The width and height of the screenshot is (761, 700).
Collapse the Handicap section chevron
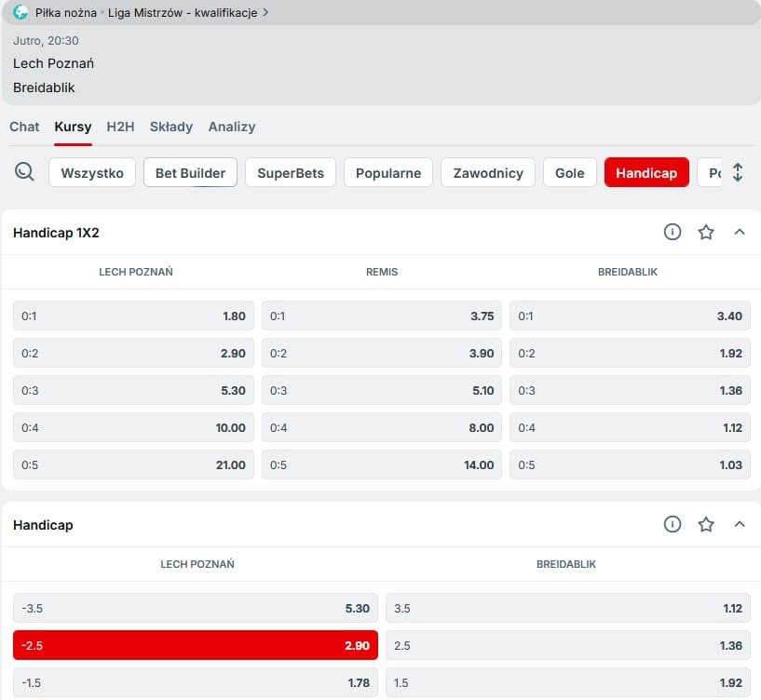(x=740, y=524)
